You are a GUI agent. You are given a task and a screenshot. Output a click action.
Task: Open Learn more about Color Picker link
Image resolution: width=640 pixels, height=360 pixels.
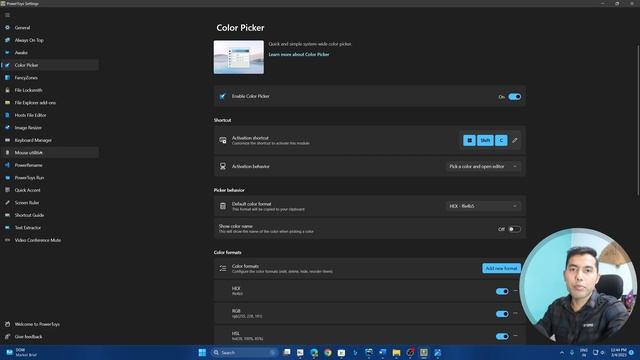point(299,54)
